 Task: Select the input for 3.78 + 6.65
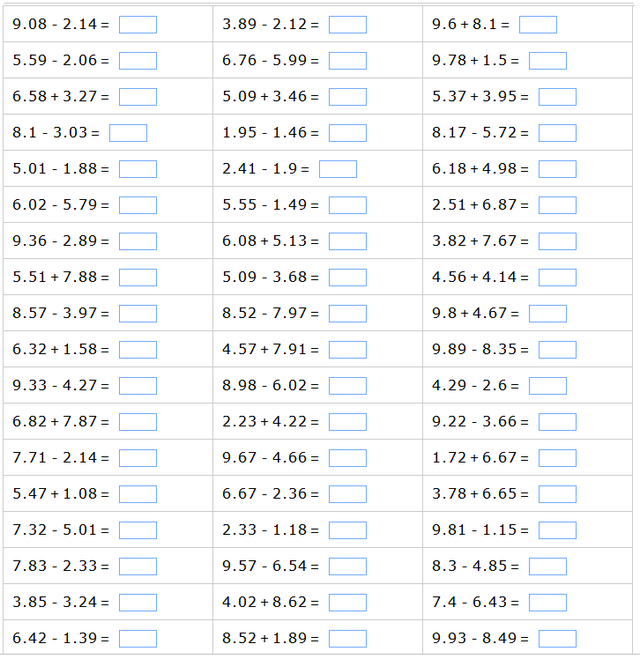tap(557, 494)
